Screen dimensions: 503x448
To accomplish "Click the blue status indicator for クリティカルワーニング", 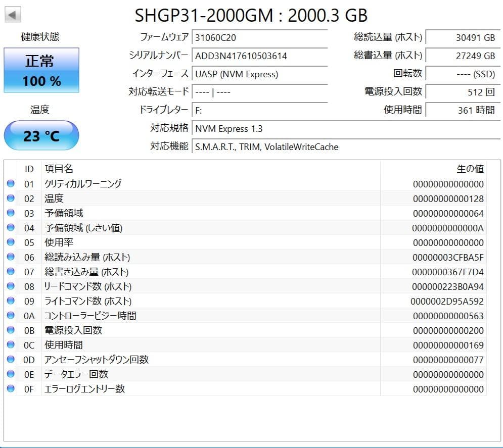I will (11, 184).
